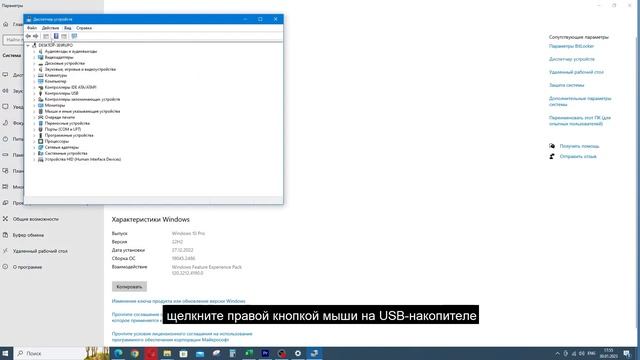
Task: Click the Копировать button
Action: 129,287
